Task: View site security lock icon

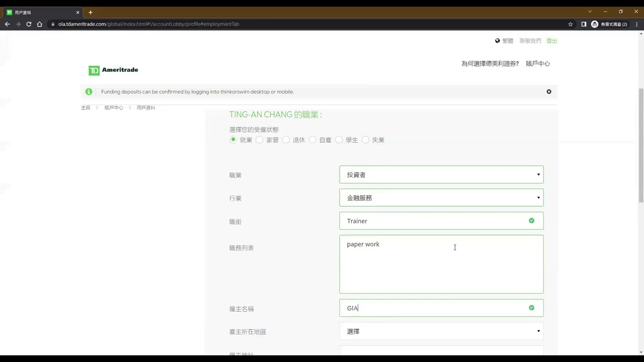Action: pyautogui.click(x=52, y=24)
